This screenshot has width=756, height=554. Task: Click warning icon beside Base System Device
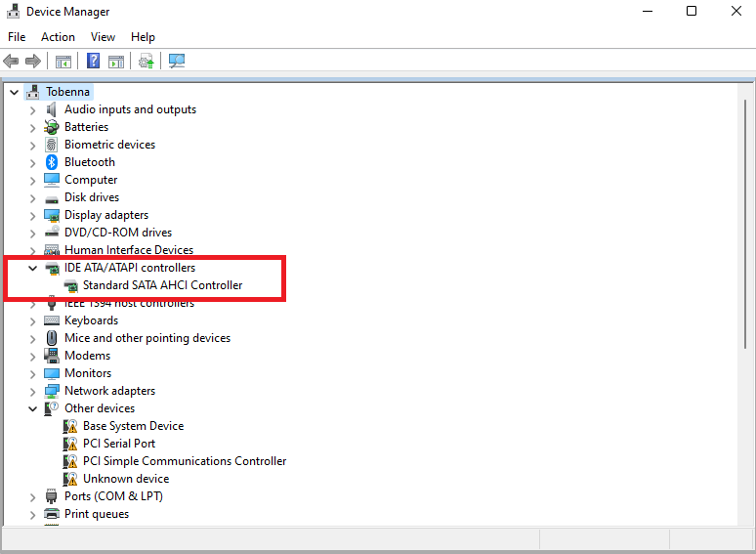click(70, 426)
